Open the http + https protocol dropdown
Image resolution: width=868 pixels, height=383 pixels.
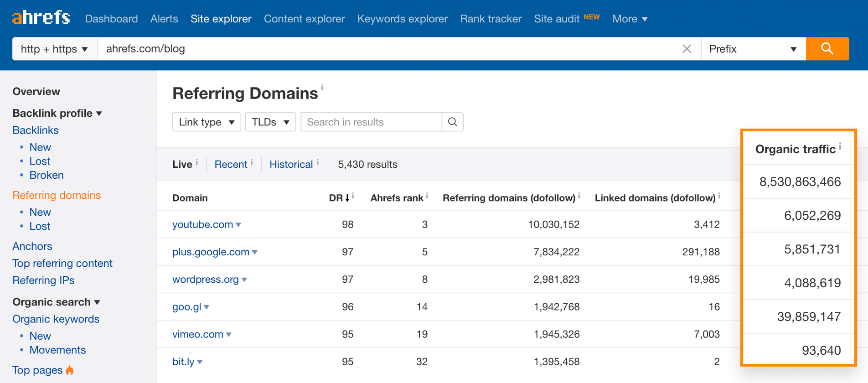click(x=54, y=49)
